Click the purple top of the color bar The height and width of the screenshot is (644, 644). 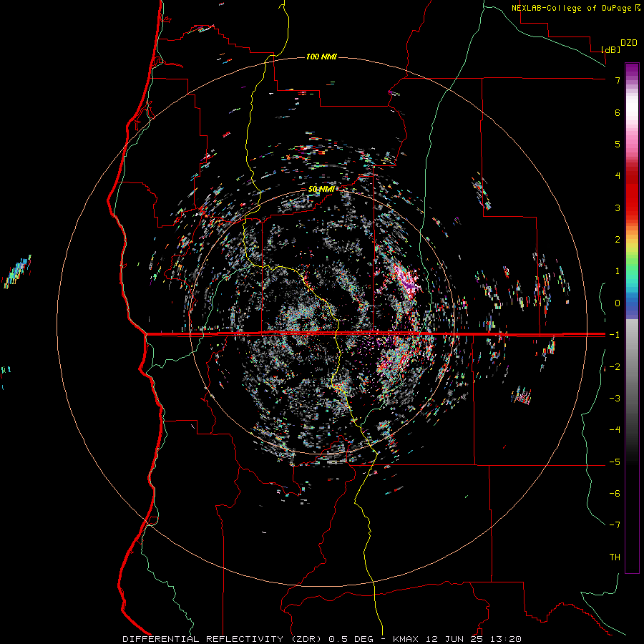coord(632,71)
